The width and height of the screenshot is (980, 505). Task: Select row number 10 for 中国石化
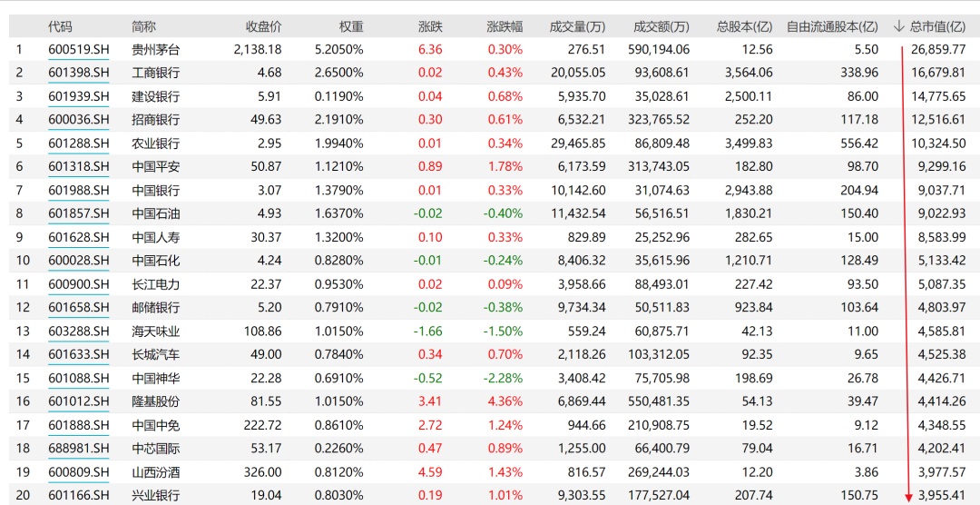pyautogui.click(x=23, y=261)
